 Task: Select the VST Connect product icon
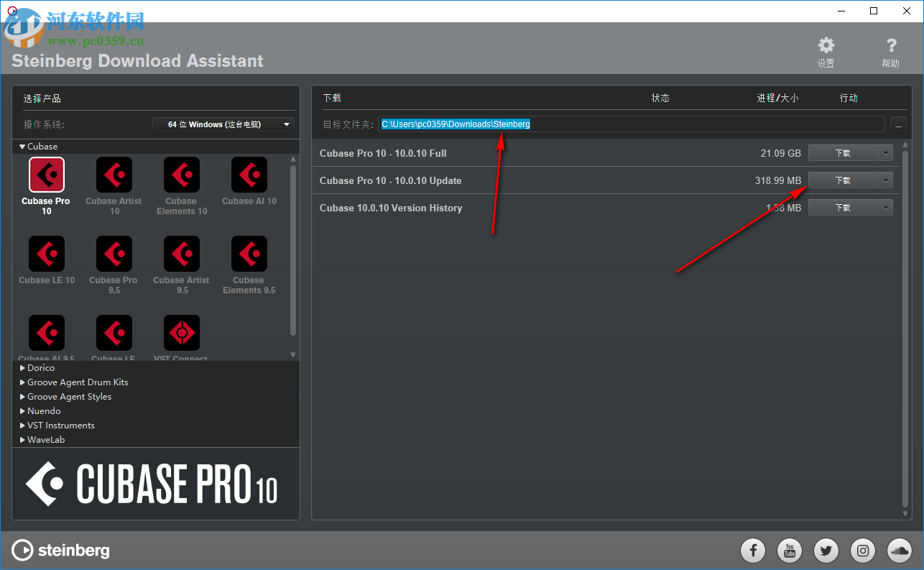pyautogui.click(x=181, y=332)
